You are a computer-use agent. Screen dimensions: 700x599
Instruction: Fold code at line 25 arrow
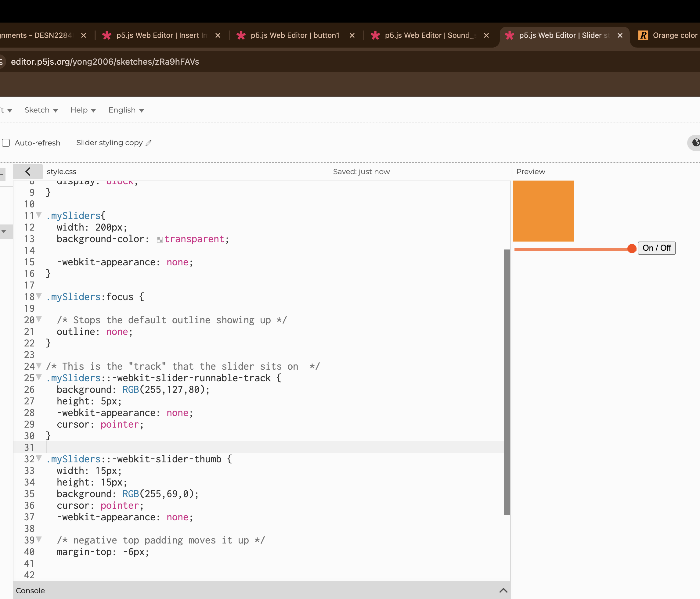pyautogui.click(x=39, y=377)
